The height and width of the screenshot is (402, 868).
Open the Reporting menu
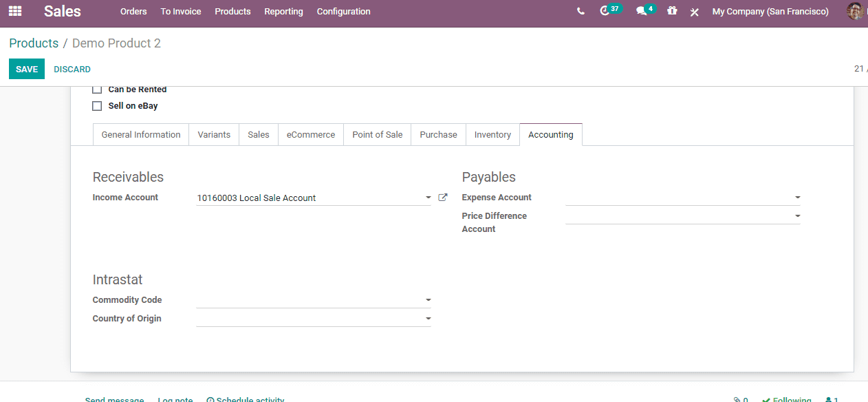click(x=283, y=12)
